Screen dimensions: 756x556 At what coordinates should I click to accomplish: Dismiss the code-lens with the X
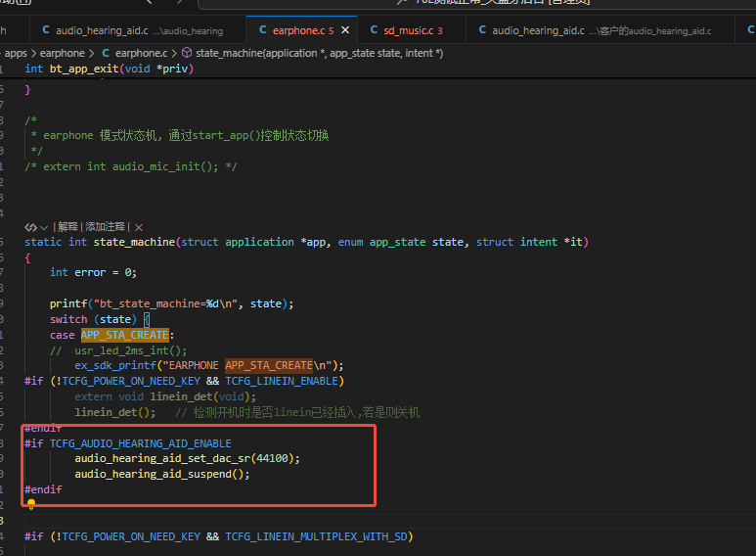point(139,227)
